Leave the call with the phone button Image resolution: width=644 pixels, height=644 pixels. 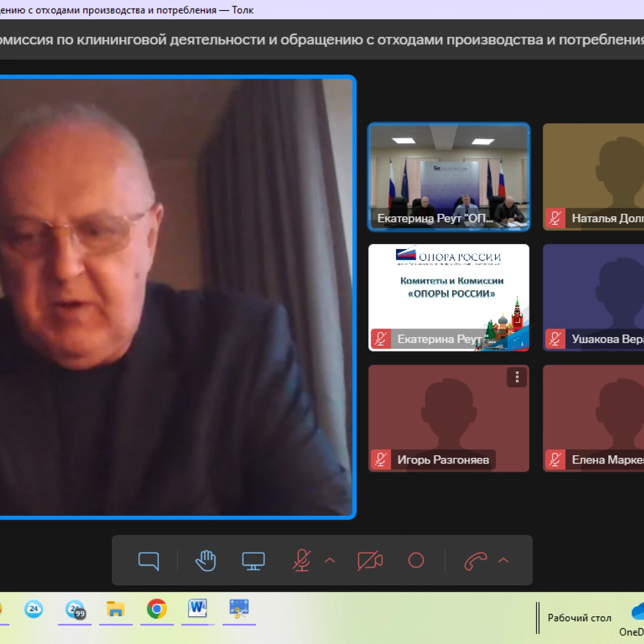click(x=475, y=560)
